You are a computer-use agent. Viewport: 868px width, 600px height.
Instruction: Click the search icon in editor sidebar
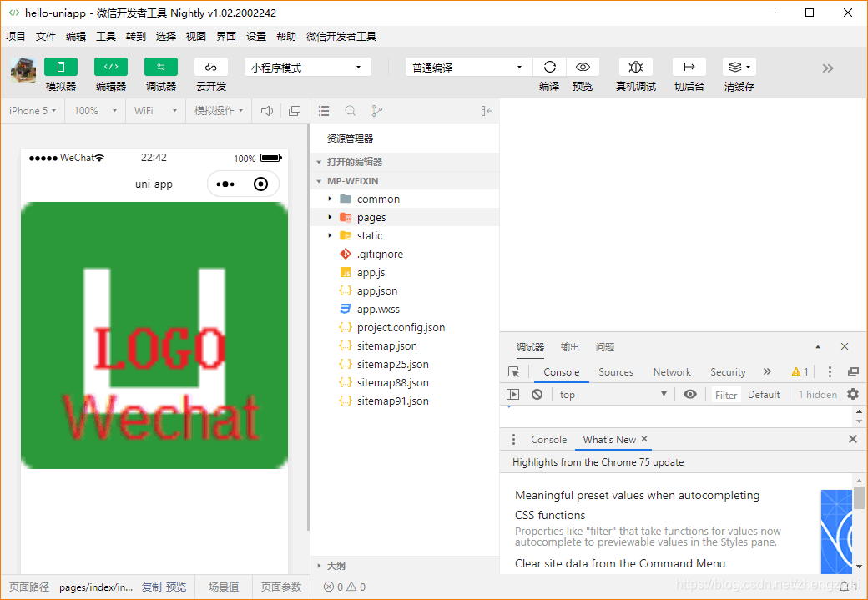pos(350,111)
